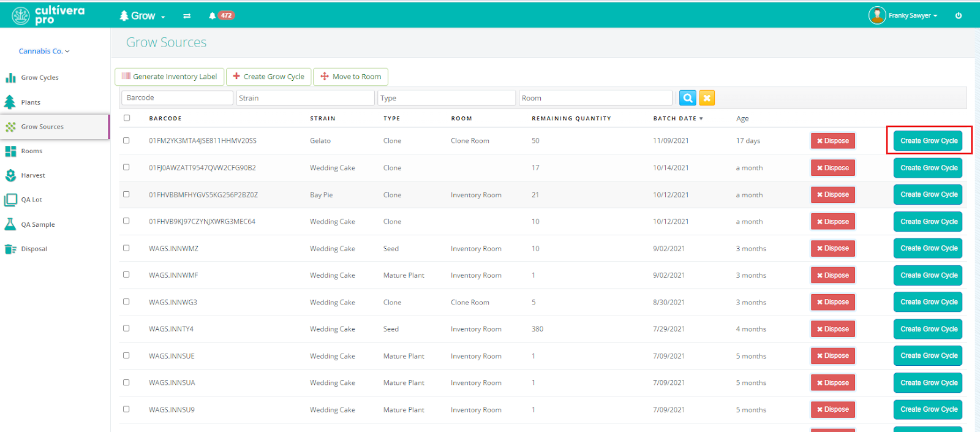Viewport: 980px width, 432px height.
Task: Create Grow Cycle for WAGS.INNWMF
Action: point(928,275)
